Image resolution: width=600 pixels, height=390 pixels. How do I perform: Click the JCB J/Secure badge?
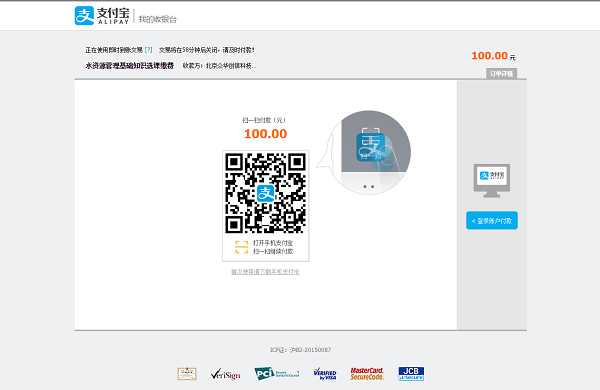tap(411, 374)
